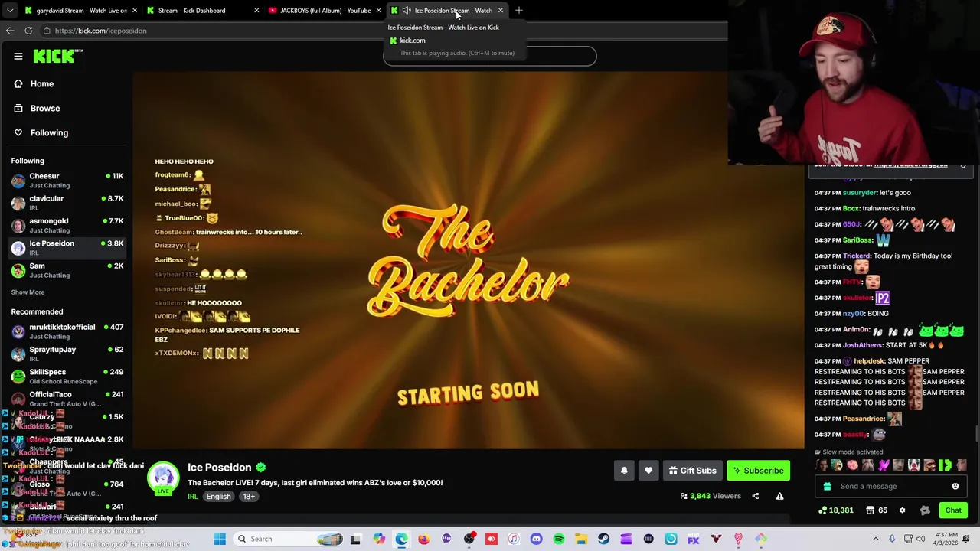The height and width of the screenshot is (551, 980).
Task: Click the Ice Poseidon channel name
Action: click(220, 467)
